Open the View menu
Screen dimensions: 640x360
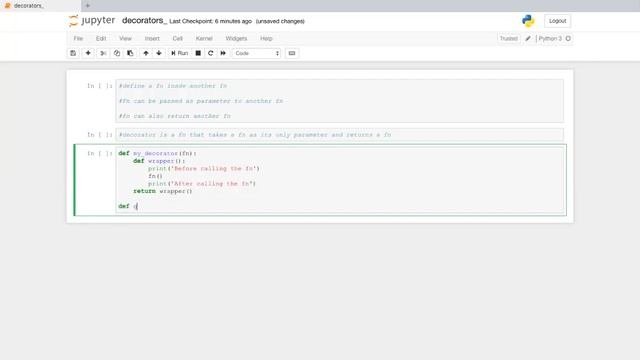coord(125,38)
